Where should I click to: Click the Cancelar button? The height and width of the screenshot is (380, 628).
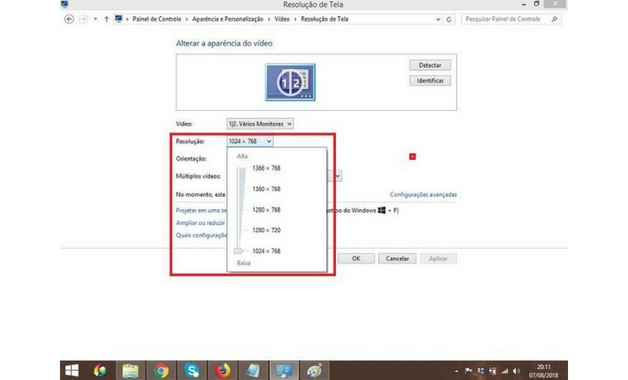[x=397, y=259]
